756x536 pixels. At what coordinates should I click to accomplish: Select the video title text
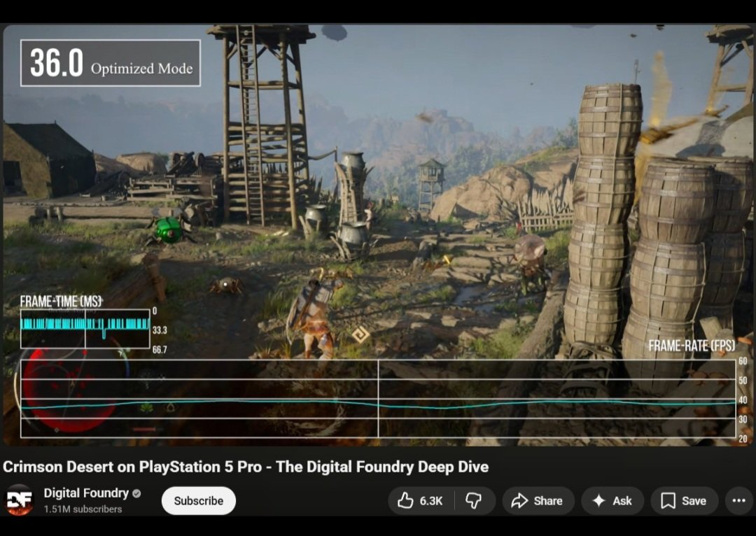[246, 467]
